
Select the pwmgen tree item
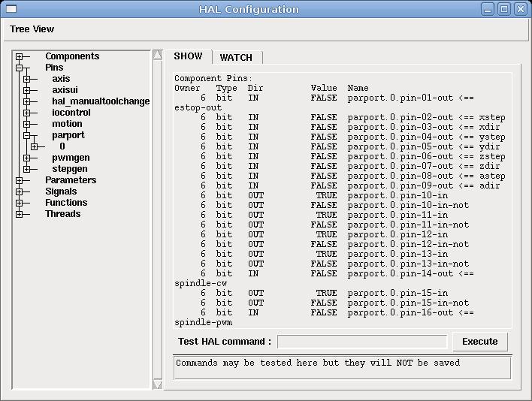point(71,158)
